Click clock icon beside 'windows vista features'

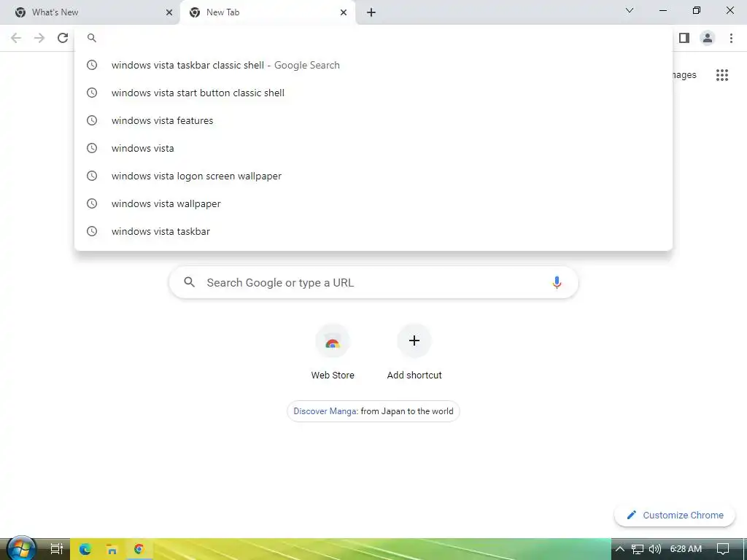coord(92,120)
